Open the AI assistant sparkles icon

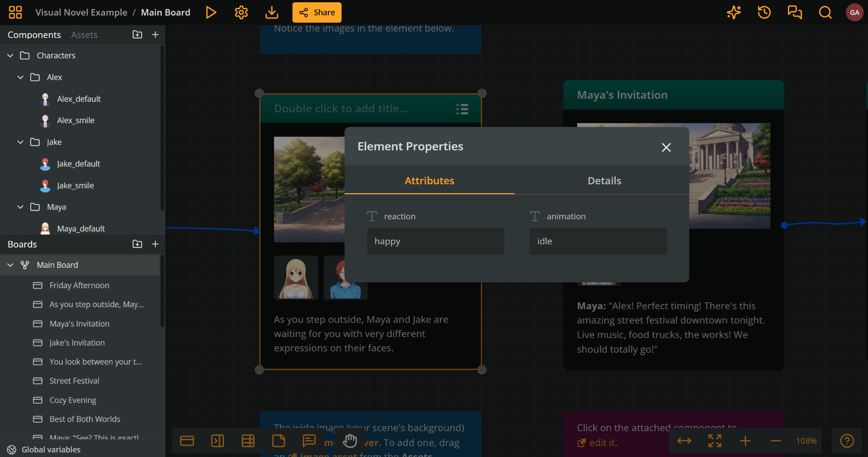pyautogui.click(x=733, y=12)
